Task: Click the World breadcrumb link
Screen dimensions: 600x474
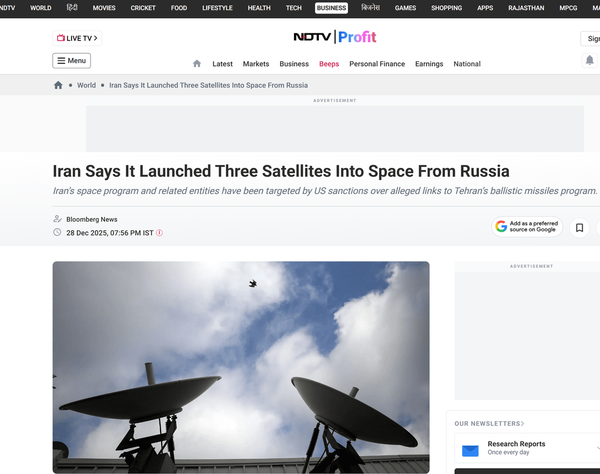Action: [x=87, y=86]
